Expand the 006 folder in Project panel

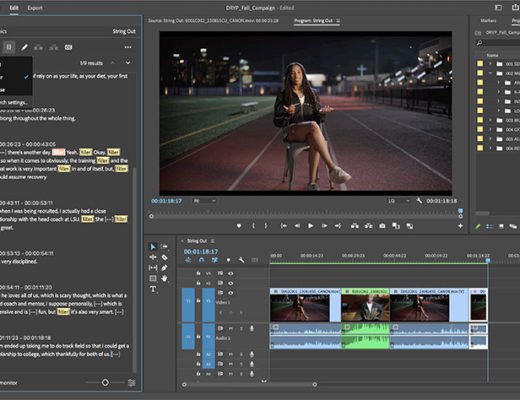490,148
